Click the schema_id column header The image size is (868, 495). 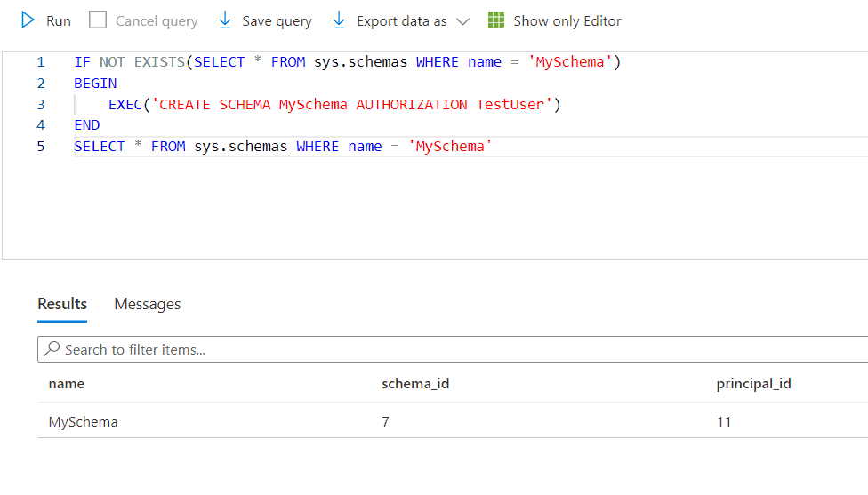pyautogui.click(x=415, y=383)
